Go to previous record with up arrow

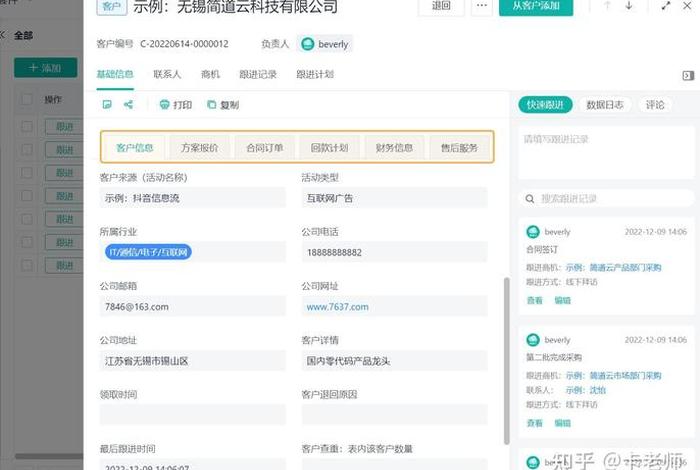pyautogui.click(x=607, y=6)
